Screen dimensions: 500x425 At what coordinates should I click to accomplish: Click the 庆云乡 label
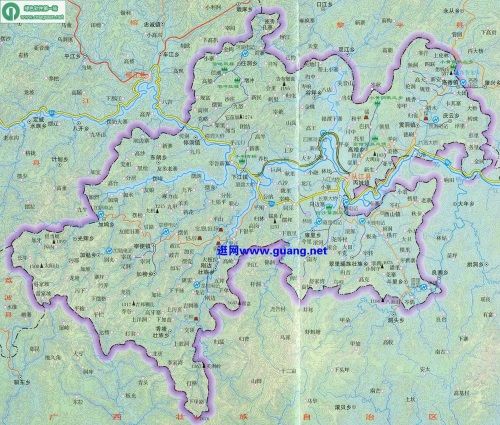pyautogui.click(x=451, y=115)
